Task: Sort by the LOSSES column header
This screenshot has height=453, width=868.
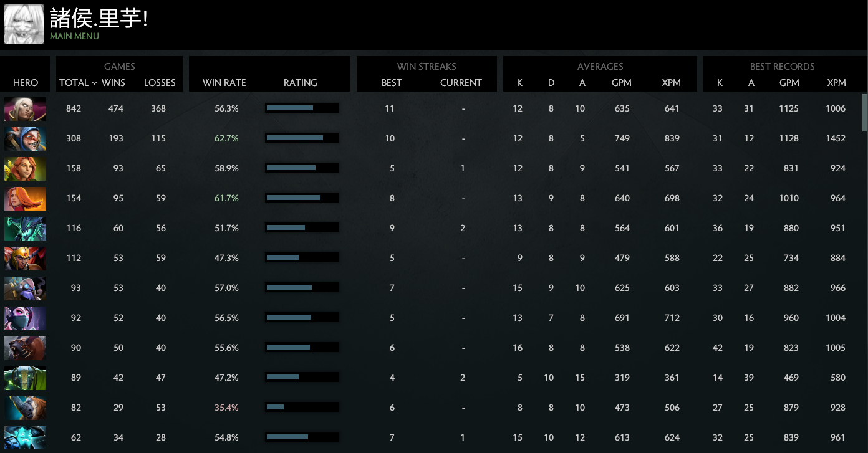Action: [160, 83]
